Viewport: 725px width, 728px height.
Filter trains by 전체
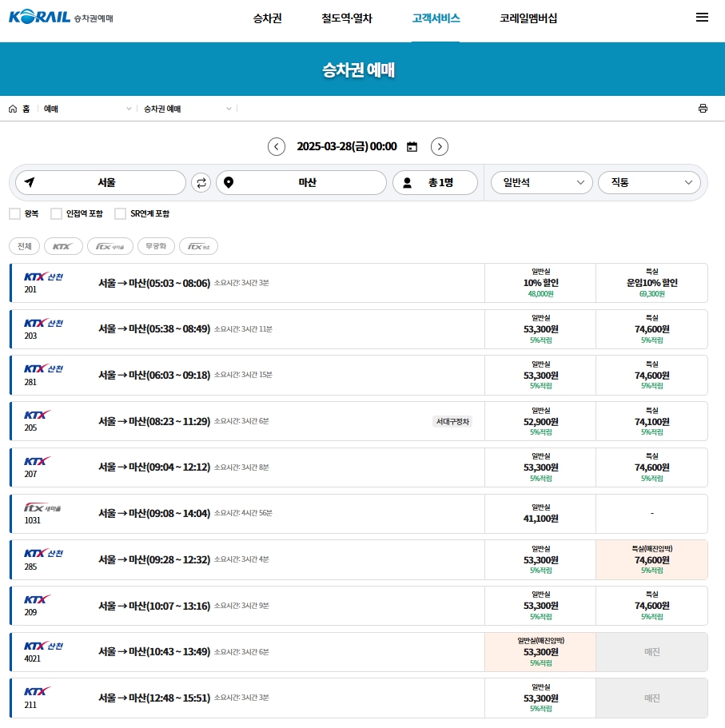[24, 246]
